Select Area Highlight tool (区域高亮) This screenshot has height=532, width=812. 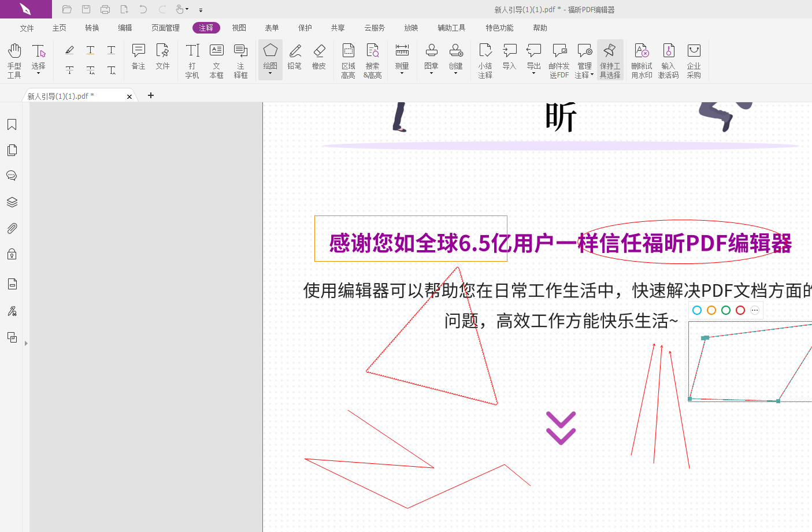(x=348, y=61)
